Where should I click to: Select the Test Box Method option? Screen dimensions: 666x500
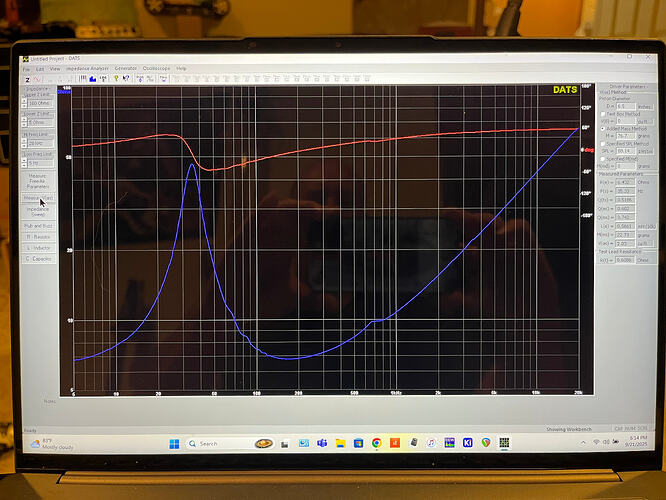tap(603, 114)
